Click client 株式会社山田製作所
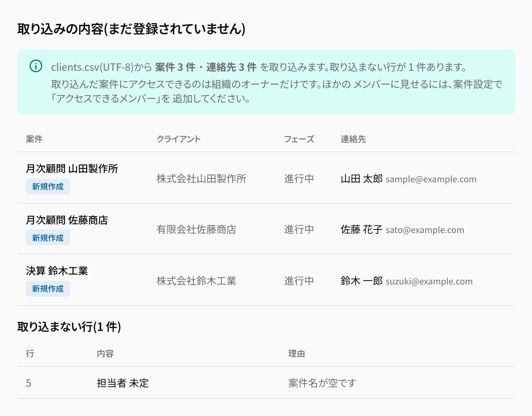The image size is (532, 416). tap(201, 179)
